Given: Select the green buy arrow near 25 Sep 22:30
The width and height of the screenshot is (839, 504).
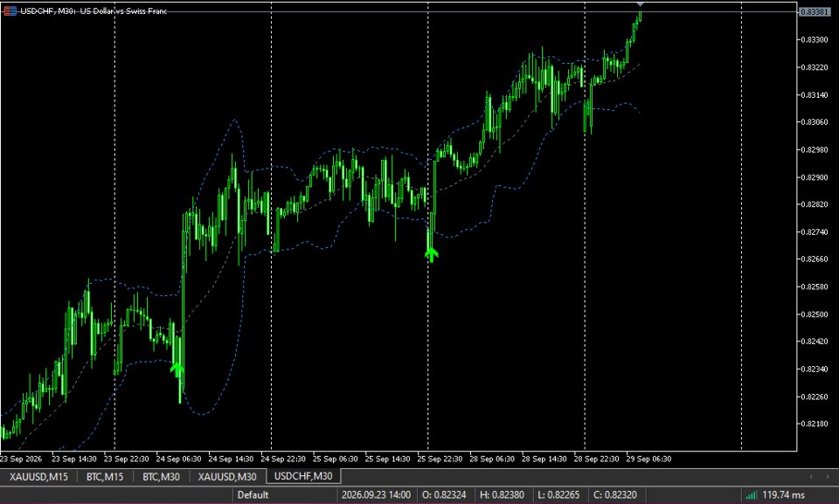Looking at the screenshot, I should tap(431, 254).
